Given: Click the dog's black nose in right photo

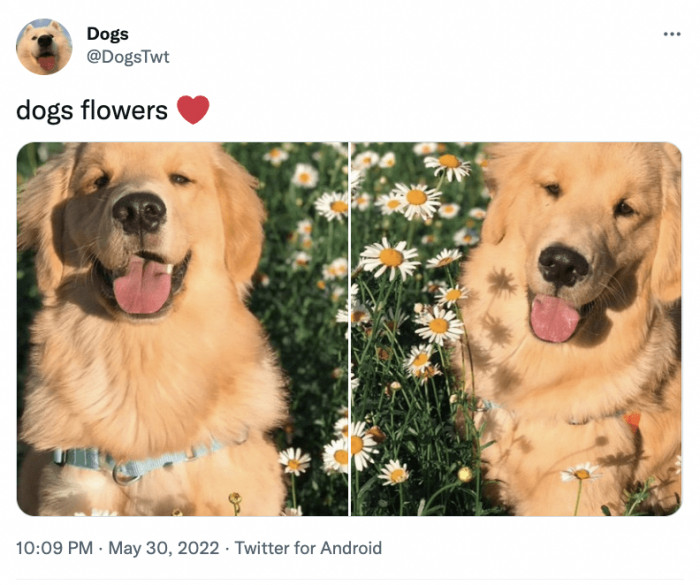Looking at the screenshot, I should click(x=563, y=265).
